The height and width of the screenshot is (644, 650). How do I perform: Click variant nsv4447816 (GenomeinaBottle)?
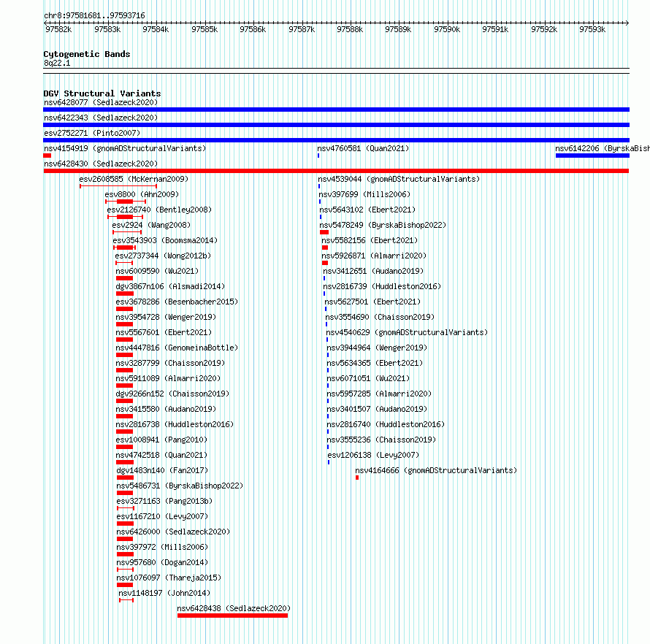[x=177, y=348]
